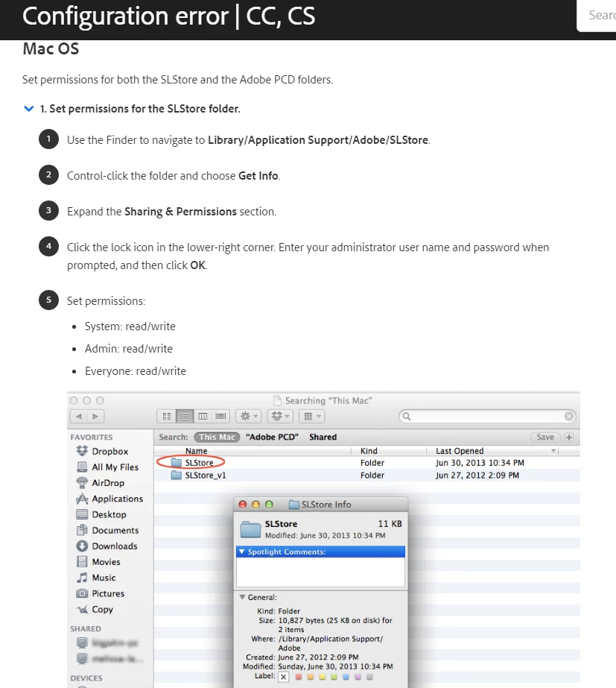
Task: Switch Finder to column view
Action: click(203, 417)
